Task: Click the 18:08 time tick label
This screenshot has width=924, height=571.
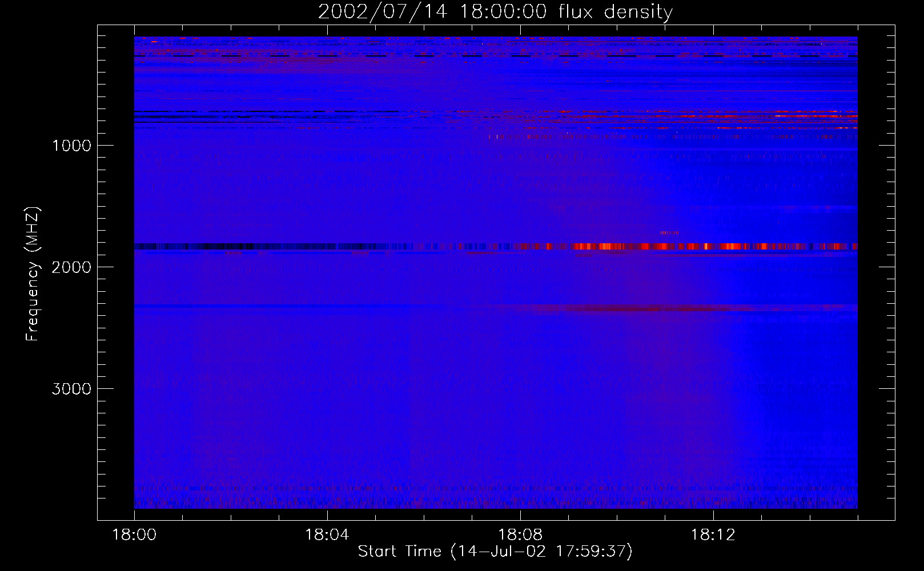Action: [520, 535]
